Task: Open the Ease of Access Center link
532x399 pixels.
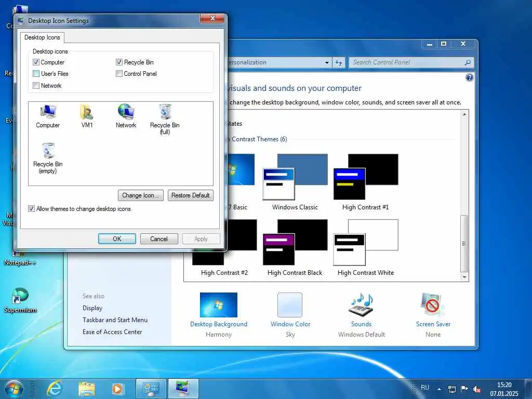Action: (112, 332)
